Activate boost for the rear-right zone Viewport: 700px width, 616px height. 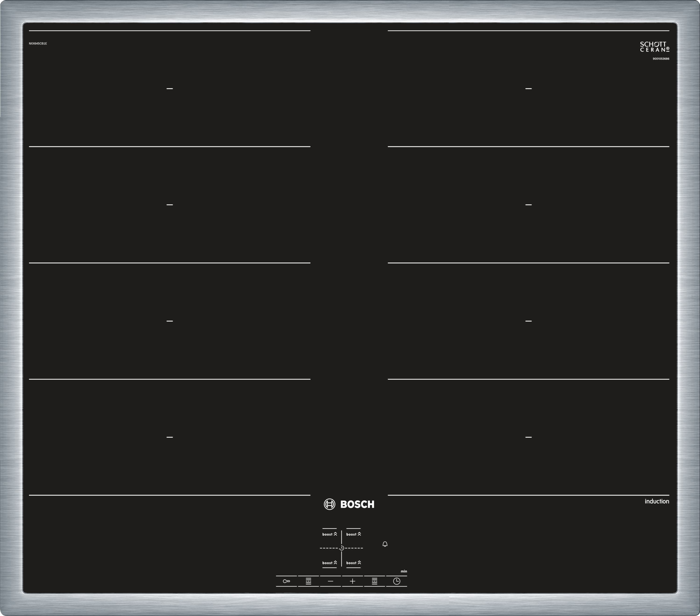click(x=353, y=534)
